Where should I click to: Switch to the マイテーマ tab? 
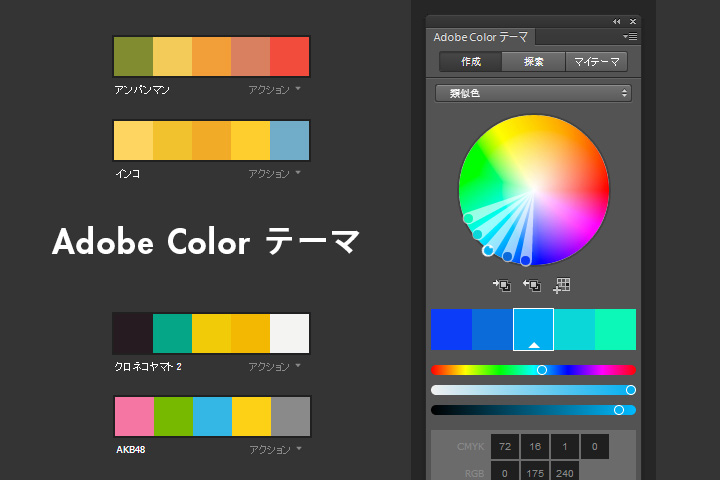tap(596, 62)
